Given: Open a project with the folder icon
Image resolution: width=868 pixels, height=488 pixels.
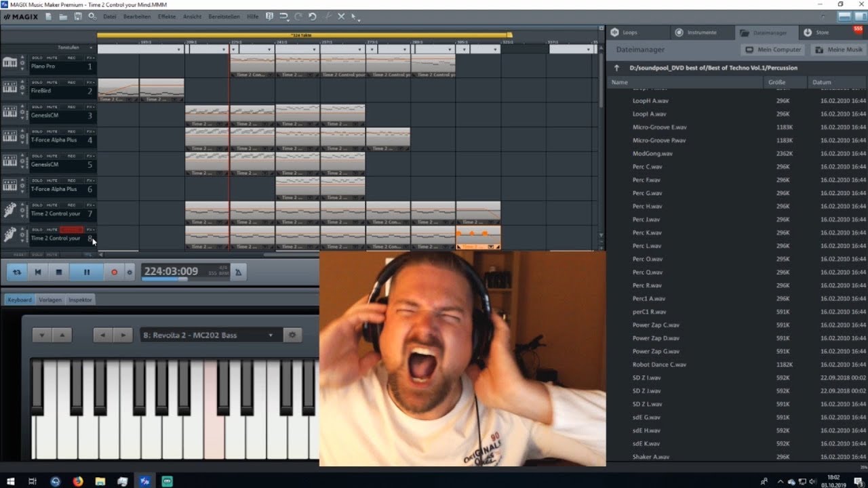Looking at the screenshot, I should (x=63, y=16).
